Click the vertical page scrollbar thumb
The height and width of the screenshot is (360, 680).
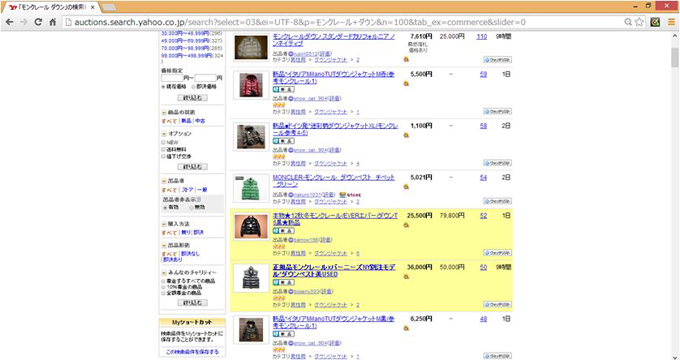[675, 58]
